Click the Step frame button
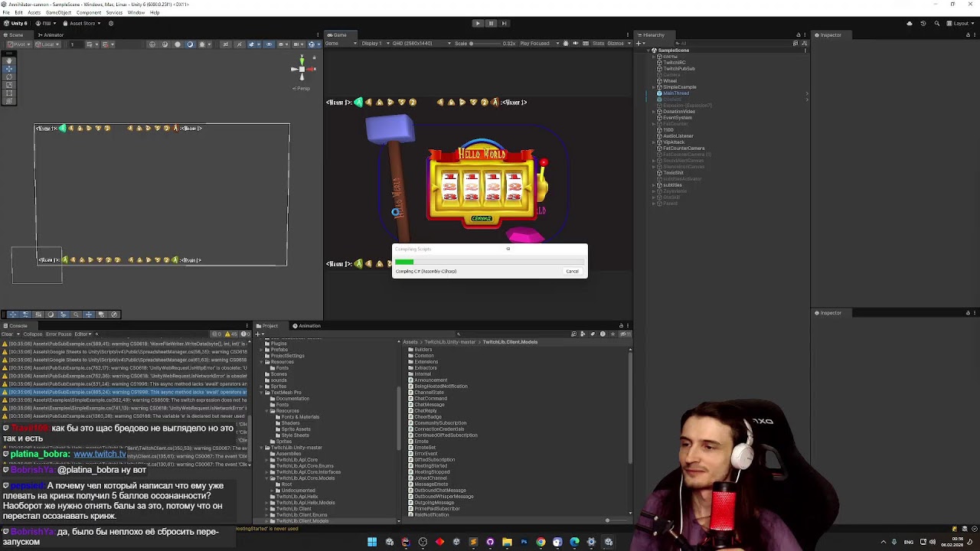Image resolution: width=980 pixels, height=551 pixels. [x=504, y=23]
